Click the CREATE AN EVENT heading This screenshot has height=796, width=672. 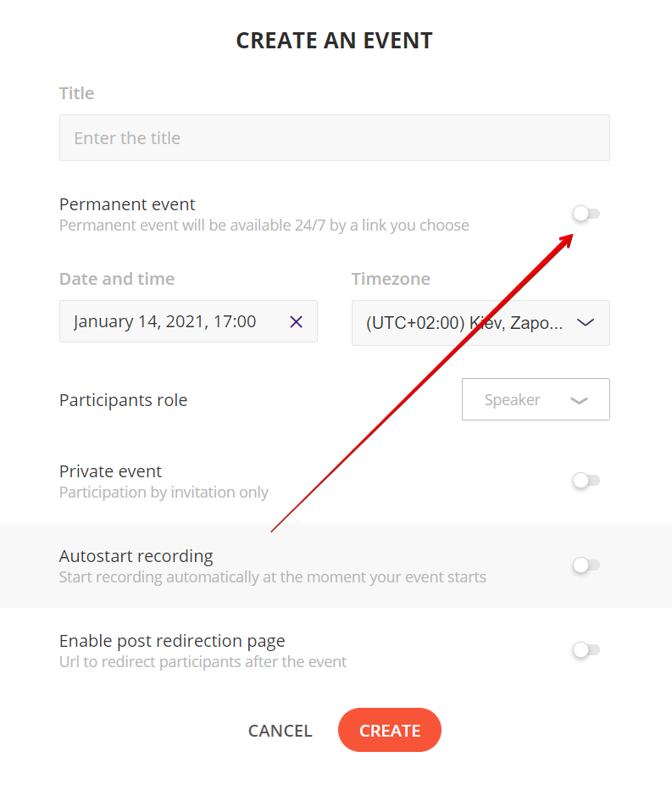(335, 41)
